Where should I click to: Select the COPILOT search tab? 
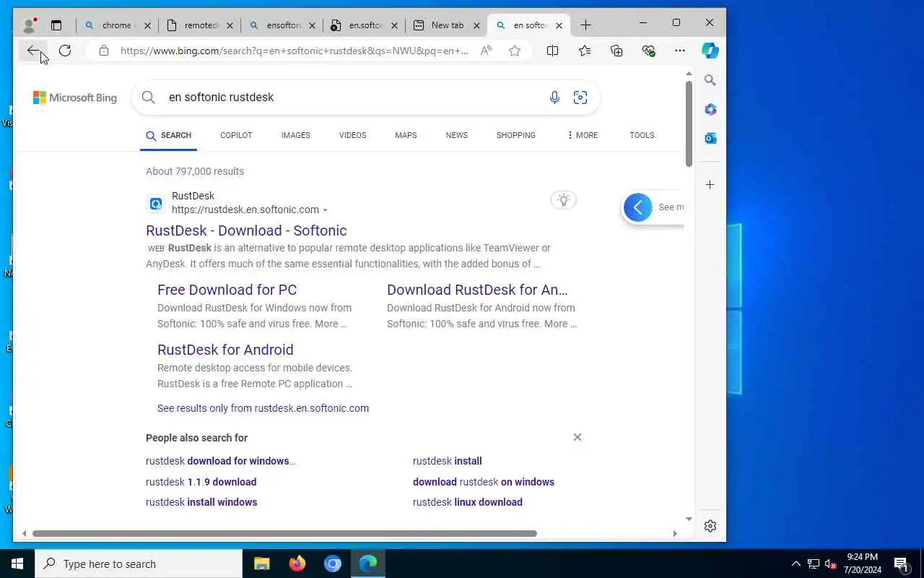(x=236, y=135)
